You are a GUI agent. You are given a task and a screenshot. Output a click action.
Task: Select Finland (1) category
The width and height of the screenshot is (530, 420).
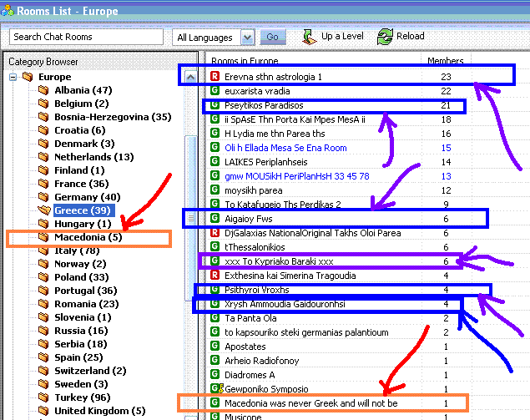(x=79, y=170)
